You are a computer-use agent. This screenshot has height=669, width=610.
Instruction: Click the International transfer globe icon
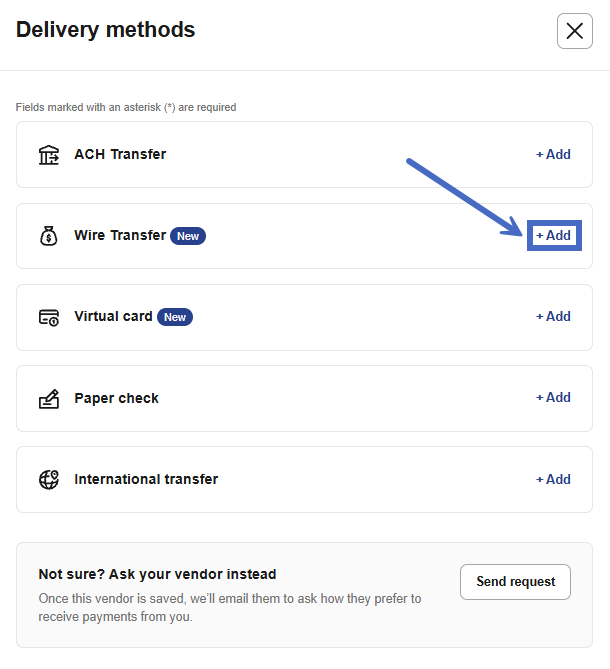coord(48,479)
